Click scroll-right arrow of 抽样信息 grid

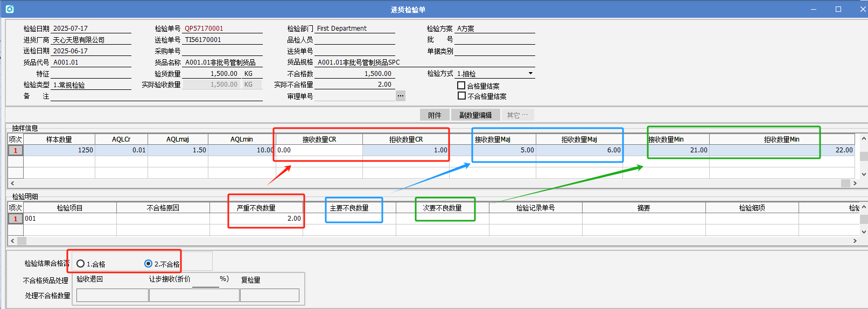click(x=855, y=184)
